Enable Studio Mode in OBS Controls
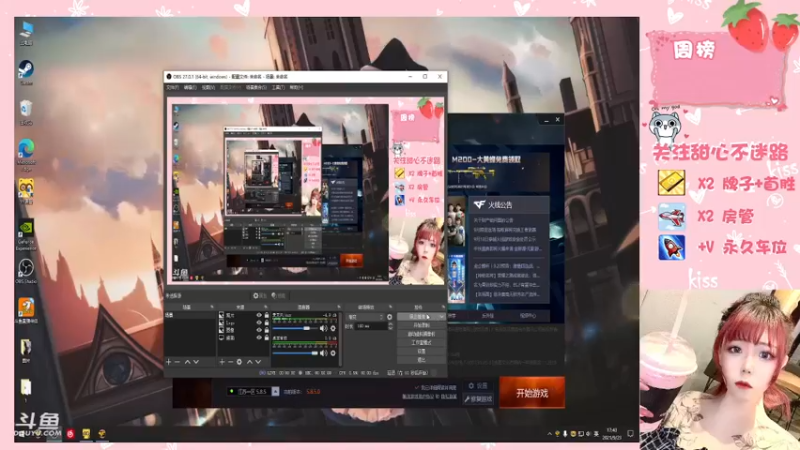Image resolution: width=800 pixels, height=450 pixels. point(421,342)
